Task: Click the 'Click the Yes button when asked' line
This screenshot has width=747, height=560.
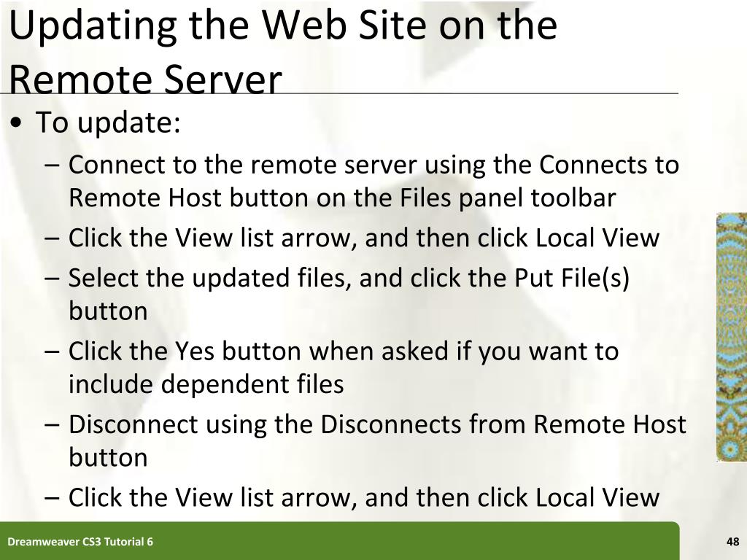Action: [x=344, y=351]
